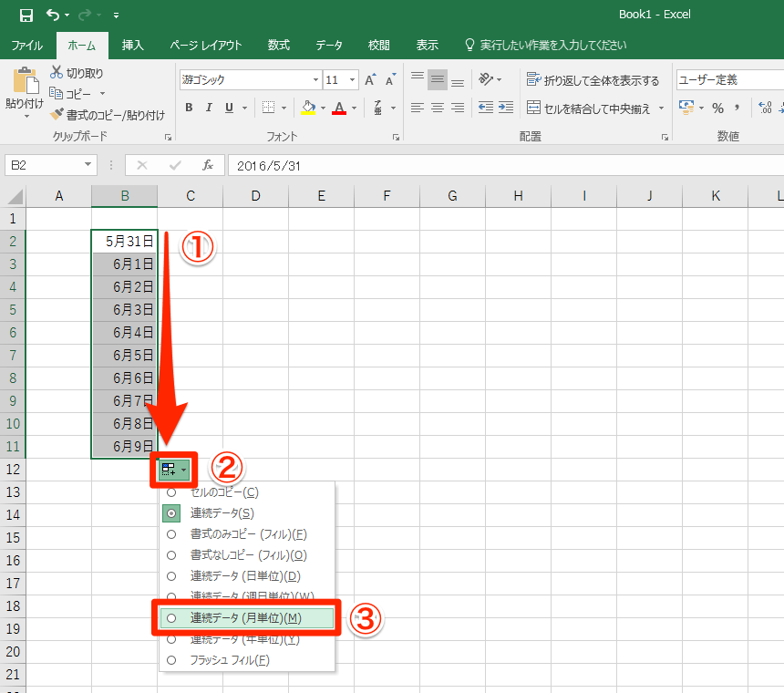Select 連続データ (月単位) fill option

point(246,618)
